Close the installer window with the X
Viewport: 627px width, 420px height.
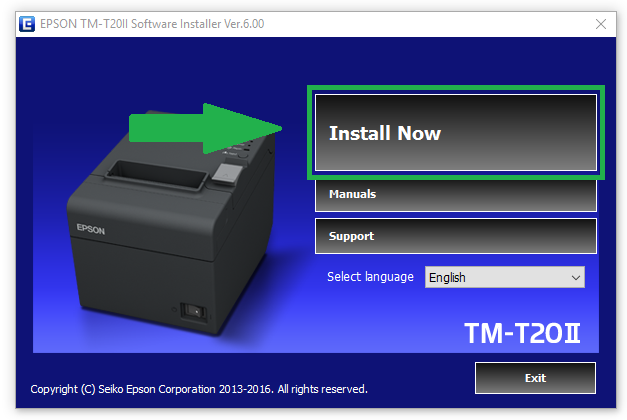[601, 24]
